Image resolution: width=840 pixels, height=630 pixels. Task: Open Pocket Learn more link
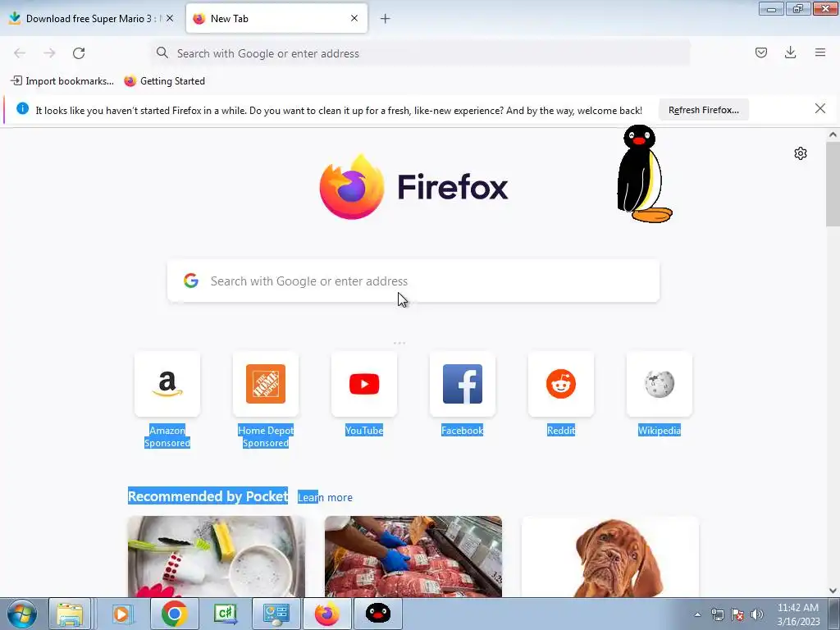click(325, 497)
